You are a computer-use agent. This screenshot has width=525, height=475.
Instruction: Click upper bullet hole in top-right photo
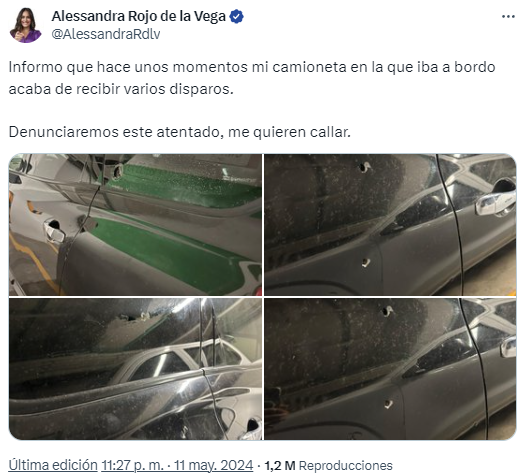click(x=364, y=167)
